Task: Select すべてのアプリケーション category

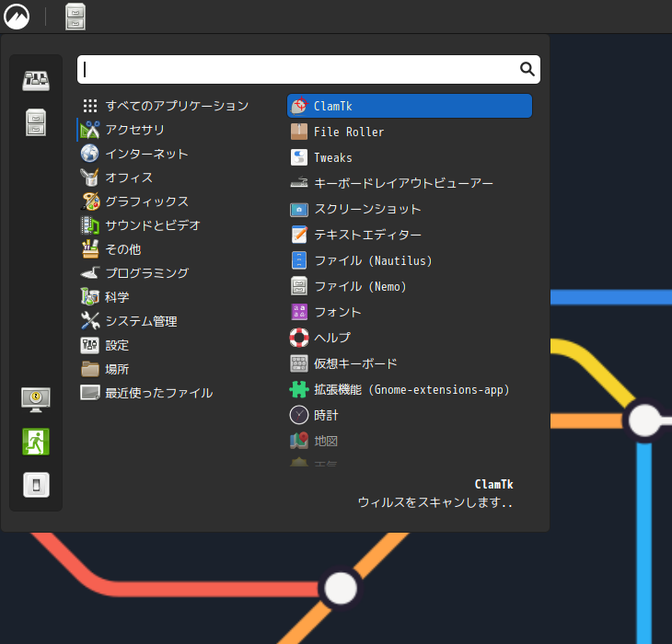Action: 178,105
